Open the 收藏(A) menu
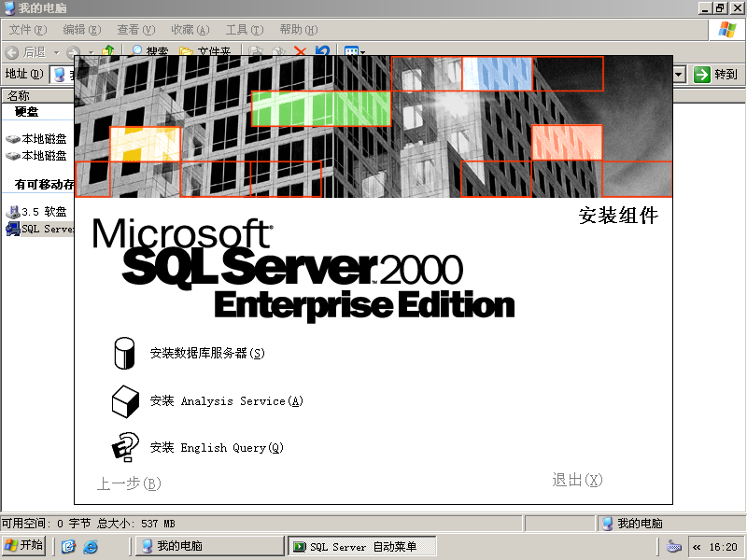This screenshot has height=560, width=747. click(190, 30)
